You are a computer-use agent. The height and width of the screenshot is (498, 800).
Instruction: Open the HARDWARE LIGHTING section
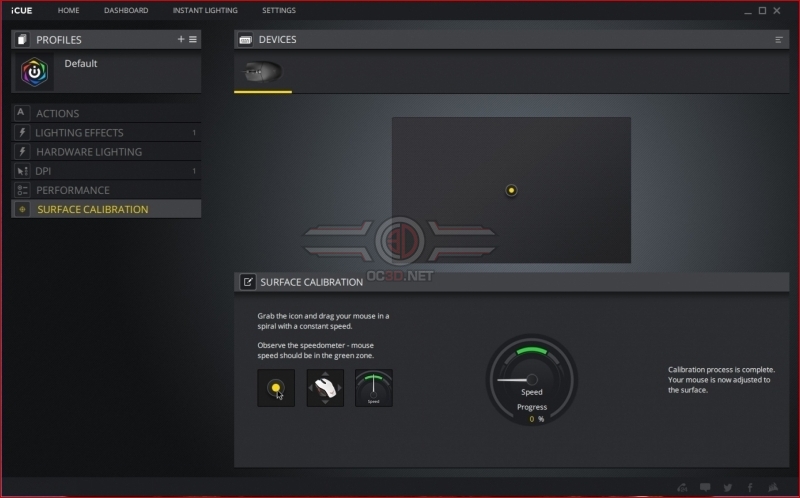click(x=106, y=152)
